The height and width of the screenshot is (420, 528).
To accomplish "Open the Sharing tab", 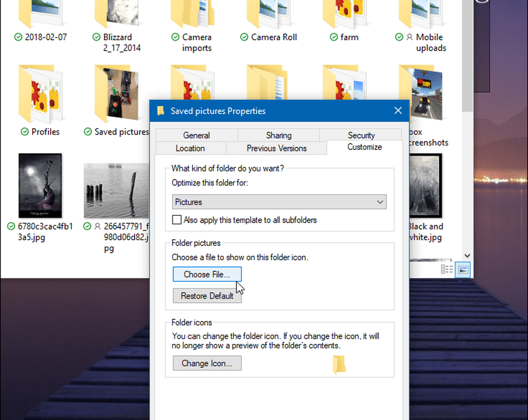I will pyautogui.click(x=278, y=135).
